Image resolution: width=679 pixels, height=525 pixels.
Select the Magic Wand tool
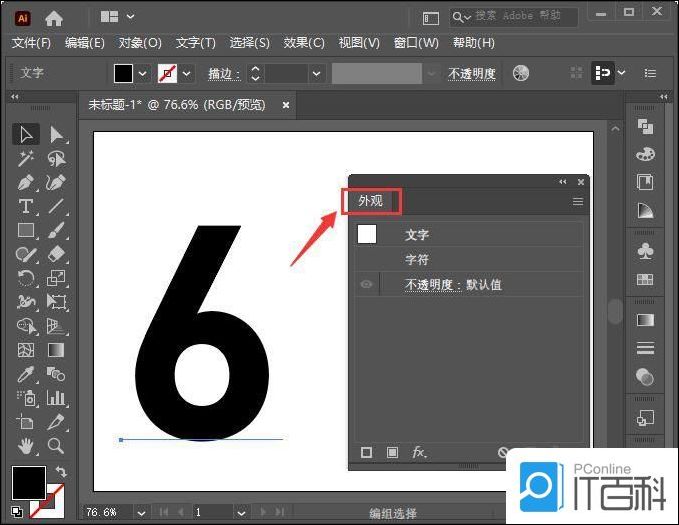click(x=27, y=159)
